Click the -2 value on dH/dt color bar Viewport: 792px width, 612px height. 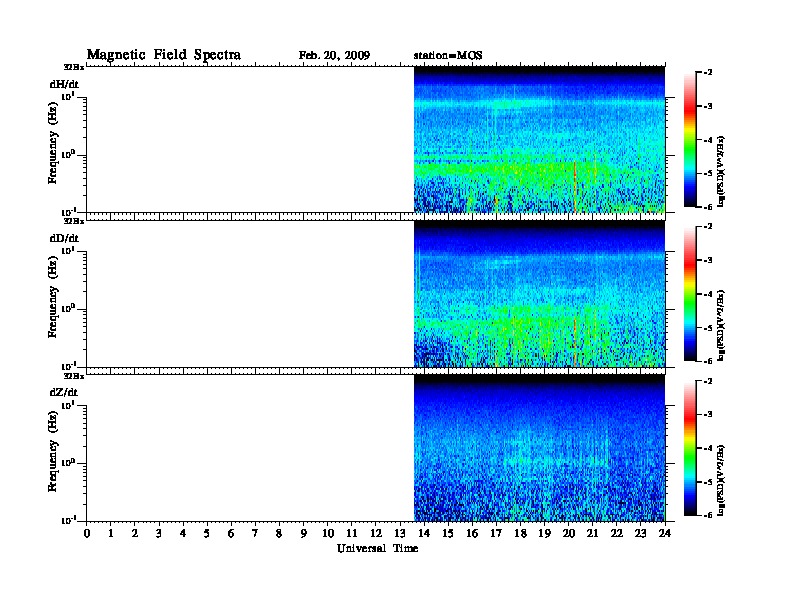pos(708,73)
